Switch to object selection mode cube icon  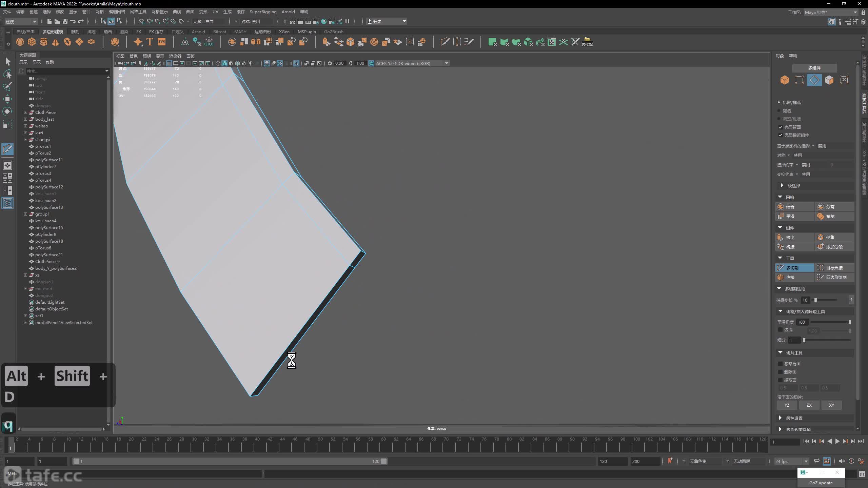(785, 80)
